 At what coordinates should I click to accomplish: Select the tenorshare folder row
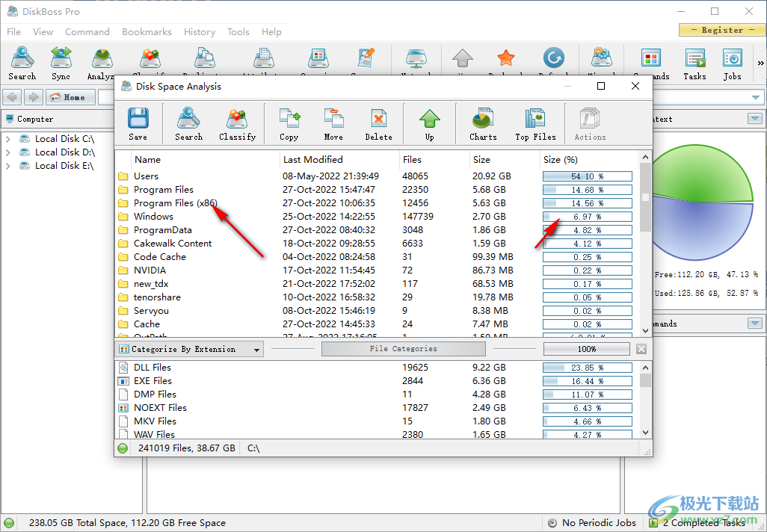[377, 297]
